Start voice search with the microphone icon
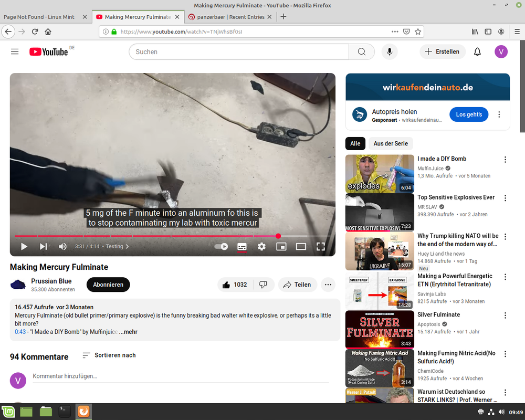Screen dimensions: 525x420 coord(390,51)
